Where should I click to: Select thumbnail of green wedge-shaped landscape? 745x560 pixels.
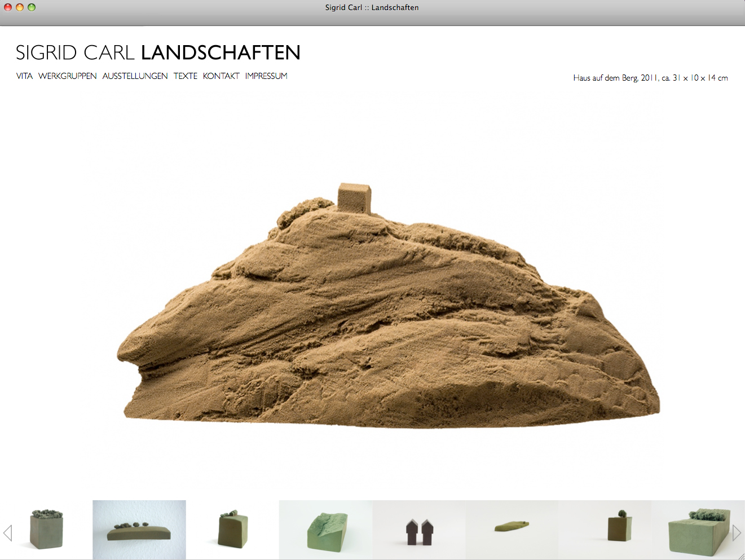click(325, 530)
